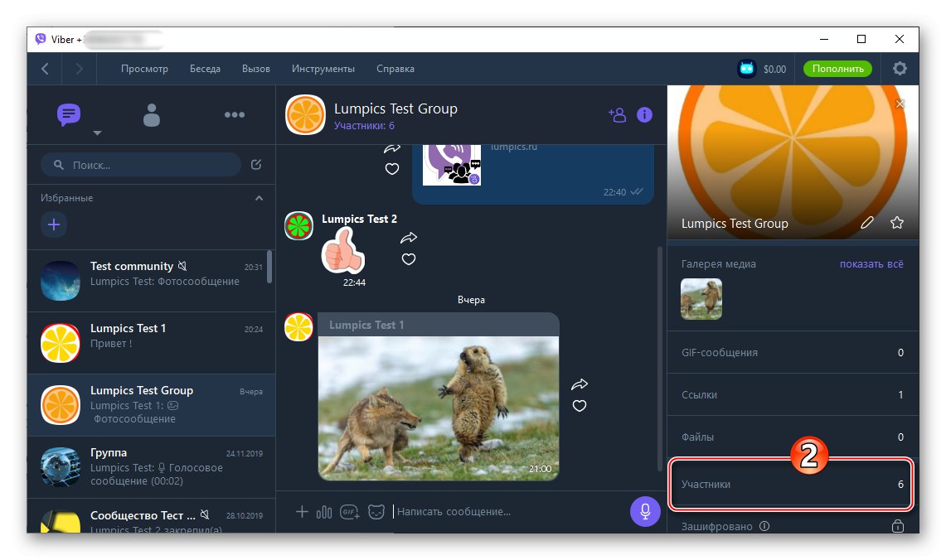Click the Lumpics Test 2 avatar in conversation
Image resolution: width=946 pixels, height=560 pixels.
pos(298,226)
